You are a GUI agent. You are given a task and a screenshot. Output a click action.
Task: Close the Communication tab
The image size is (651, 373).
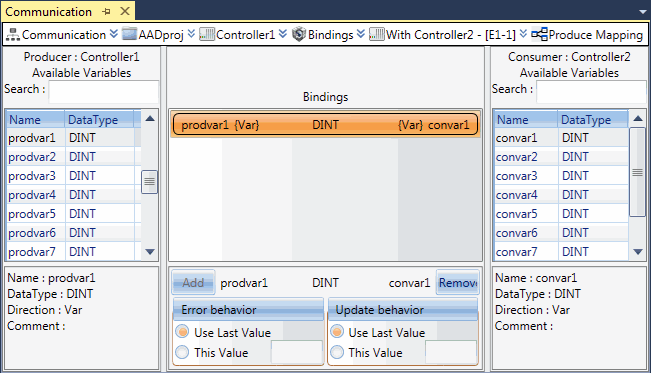coord(125,11)
